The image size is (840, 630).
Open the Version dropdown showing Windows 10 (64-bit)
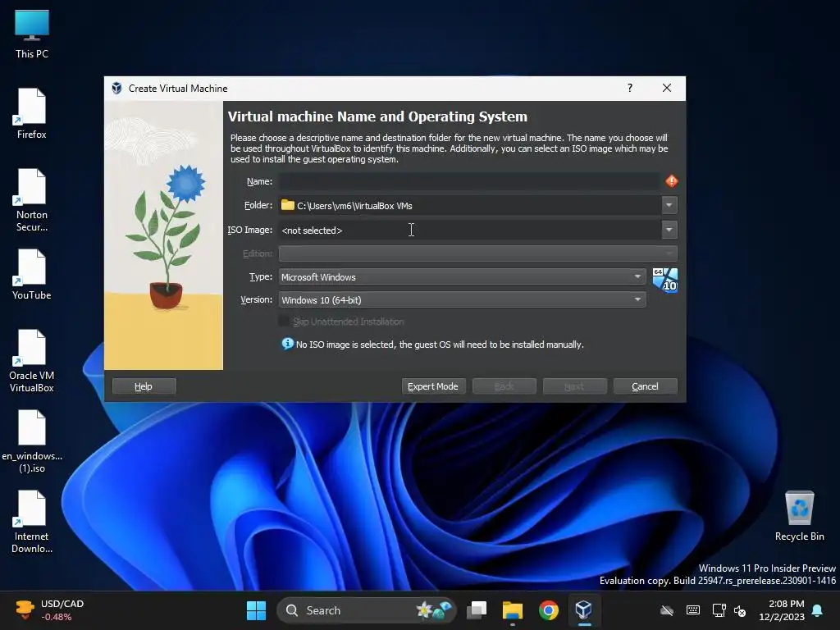(x=462, y=300)
